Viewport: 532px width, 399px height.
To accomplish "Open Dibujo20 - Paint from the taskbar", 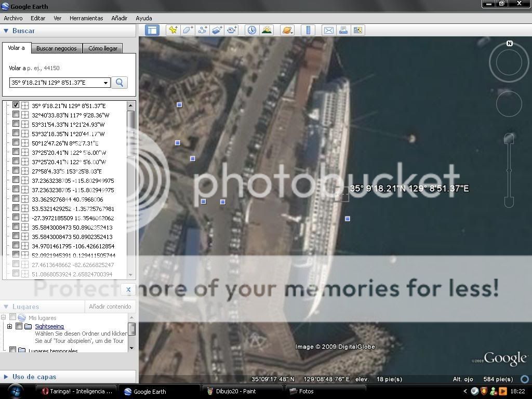I will point(243,391).
